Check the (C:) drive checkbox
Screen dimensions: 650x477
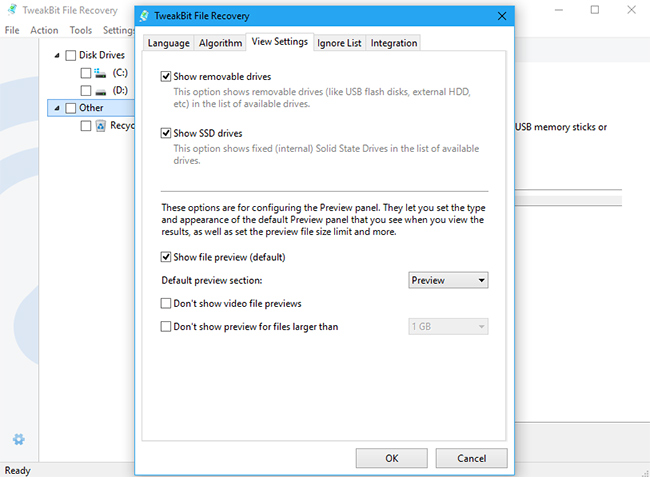85,73
